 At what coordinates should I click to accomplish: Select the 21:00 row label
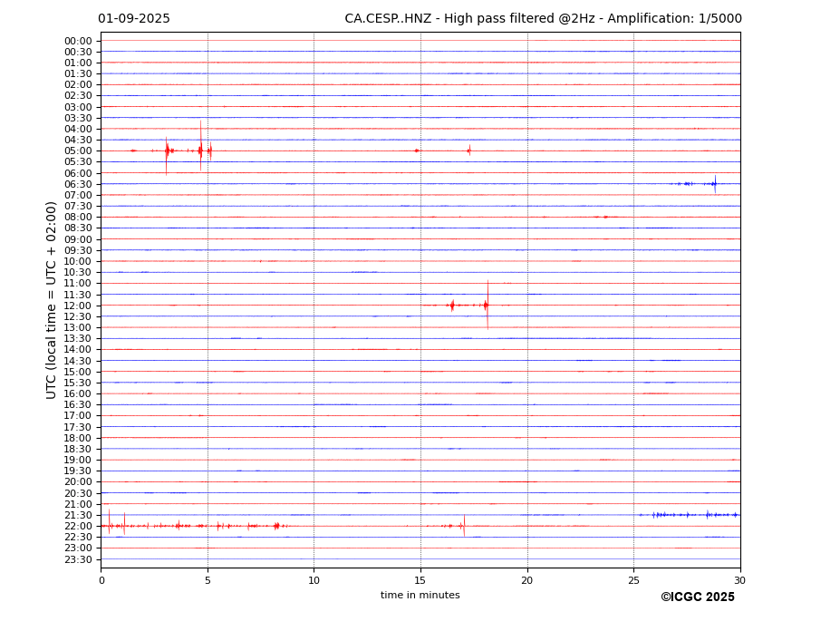(78, 504)
